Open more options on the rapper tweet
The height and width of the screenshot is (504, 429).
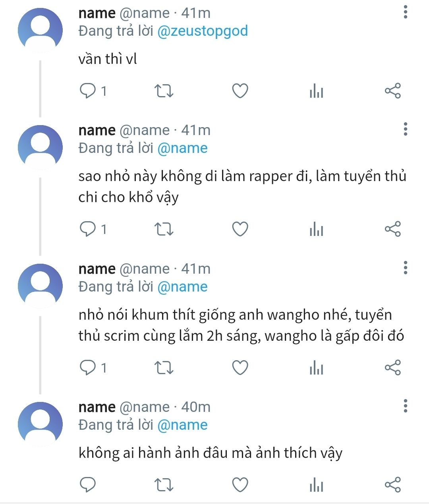click(x=405, y=129)
